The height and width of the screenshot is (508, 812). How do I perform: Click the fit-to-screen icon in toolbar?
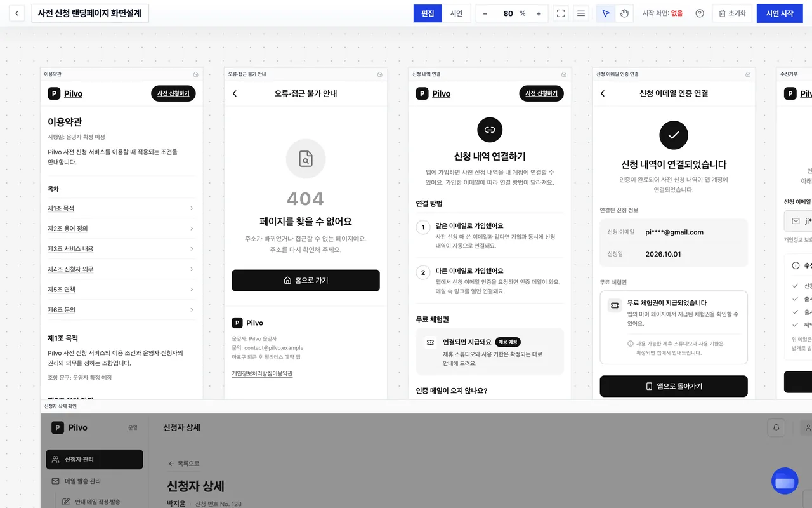[561, 13]
